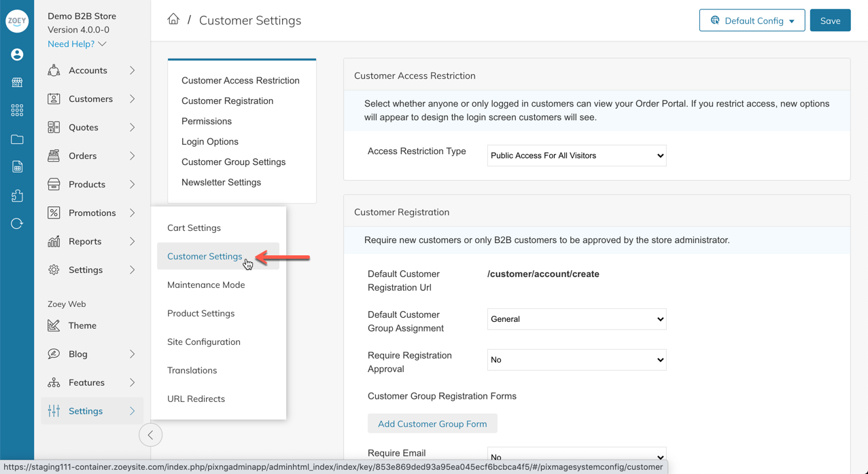
Task: Expand the Quotes submenu chevron
Action: click(x=132, y=127)
